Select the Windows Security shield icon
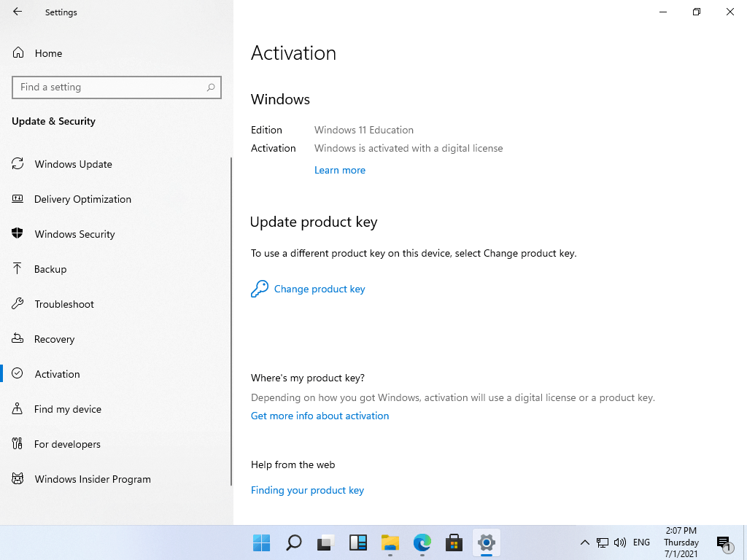Screen dimensions: 747x560 click(x=18, y=234)
